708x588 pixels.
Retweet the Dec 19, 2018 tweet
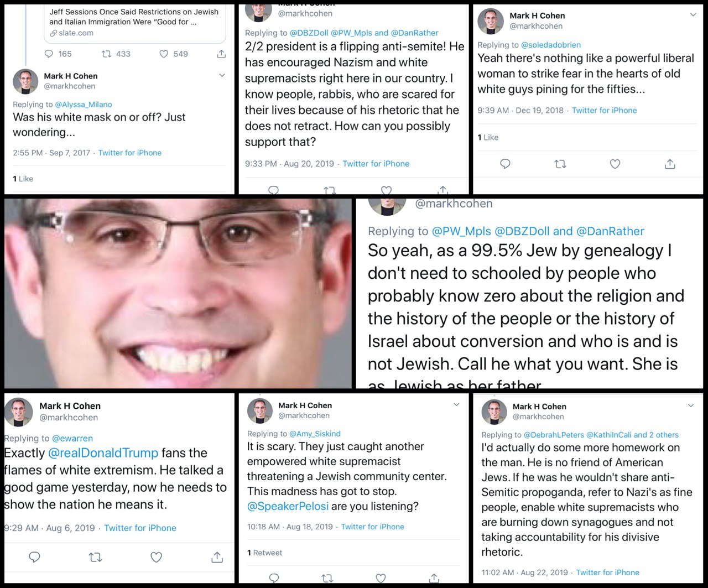tap(560, 164)
